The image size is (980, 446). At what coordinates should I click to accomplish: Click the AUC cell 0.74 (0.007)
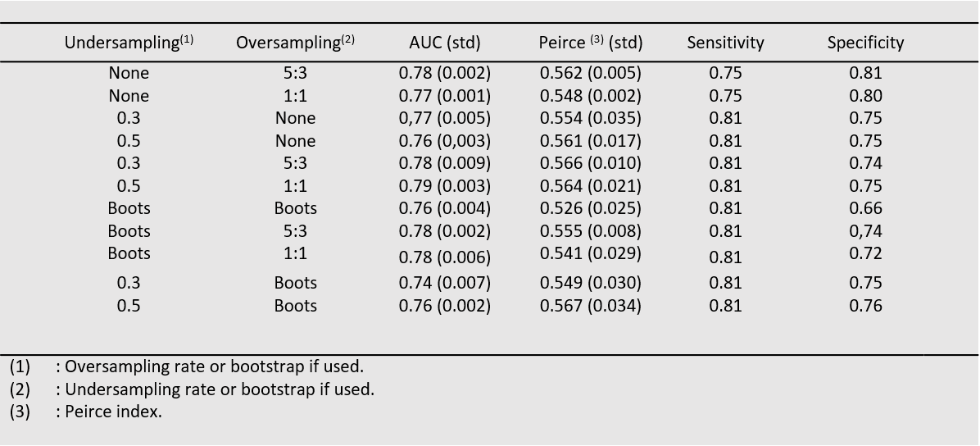444,283
